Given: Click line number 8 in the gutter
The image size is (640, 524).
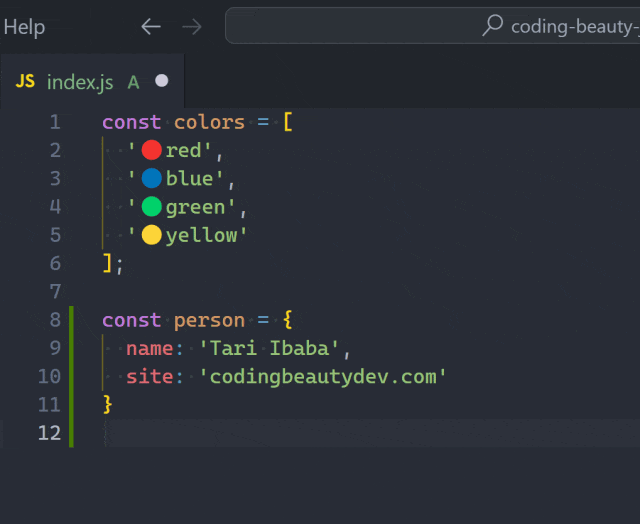Looking at the screenshot, I should (56, 320).
